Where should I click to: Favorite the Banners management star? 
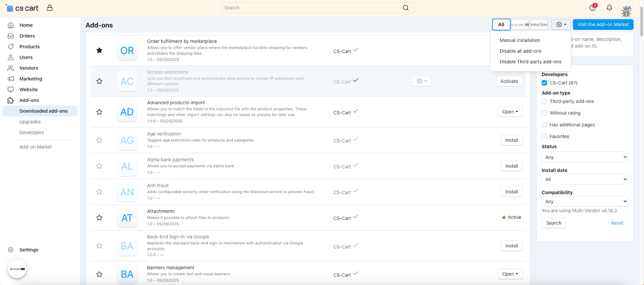(x=99, y=274)
